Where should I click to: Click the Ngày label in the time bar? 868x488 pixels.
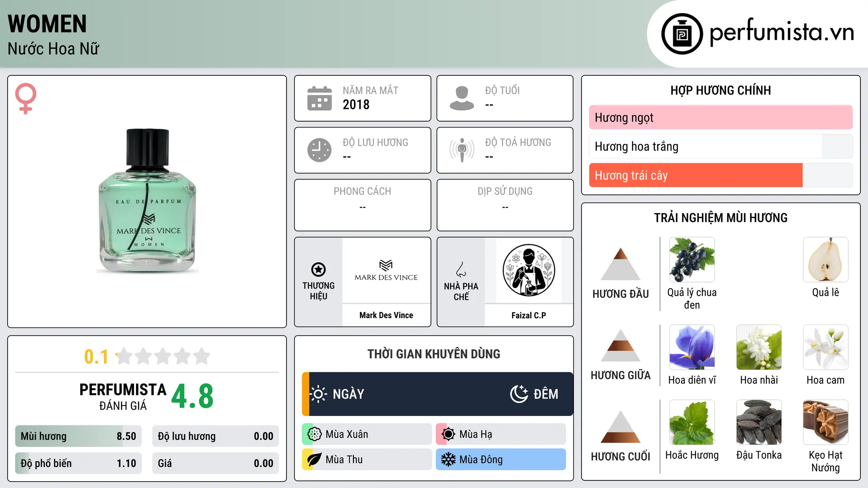point(348,394)
